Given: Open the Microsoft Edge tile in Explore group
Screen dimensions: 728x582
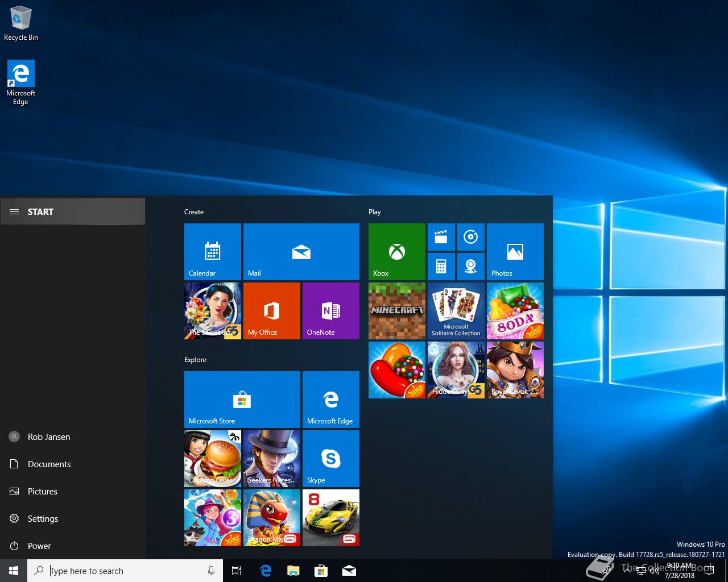Looking at the screenshot, I should (331, 400).
